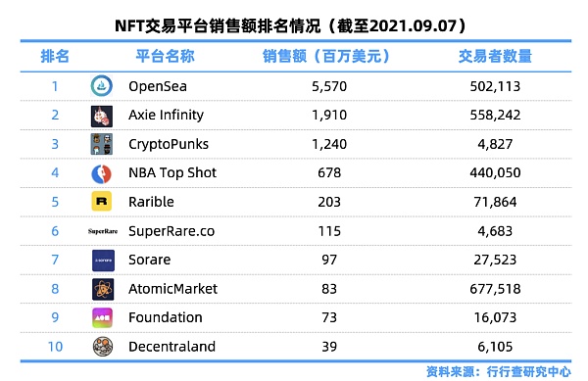Click the 平台名称 column header
This screenshot has width=588, height=381.
click(x=165, y=56)
